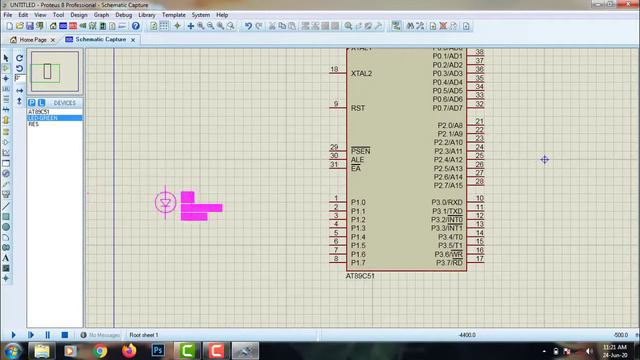
Task: Click the rotation angle input field
Action: click(x=20, y=78)
